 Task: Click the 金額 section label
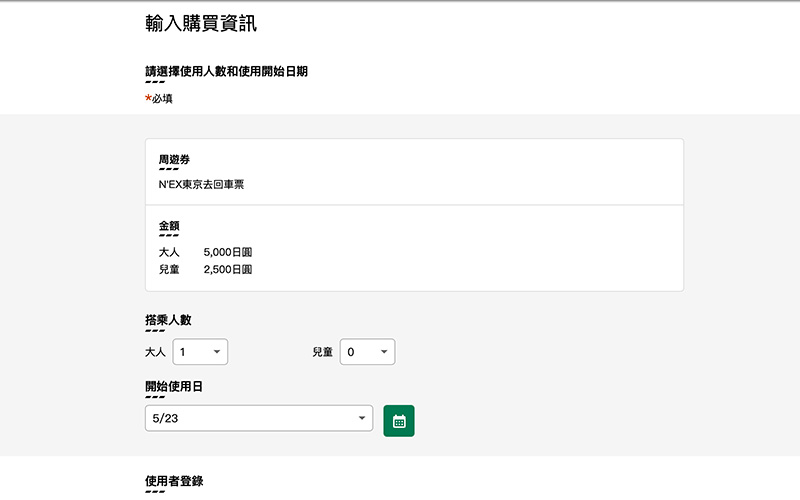coord(169,227)
